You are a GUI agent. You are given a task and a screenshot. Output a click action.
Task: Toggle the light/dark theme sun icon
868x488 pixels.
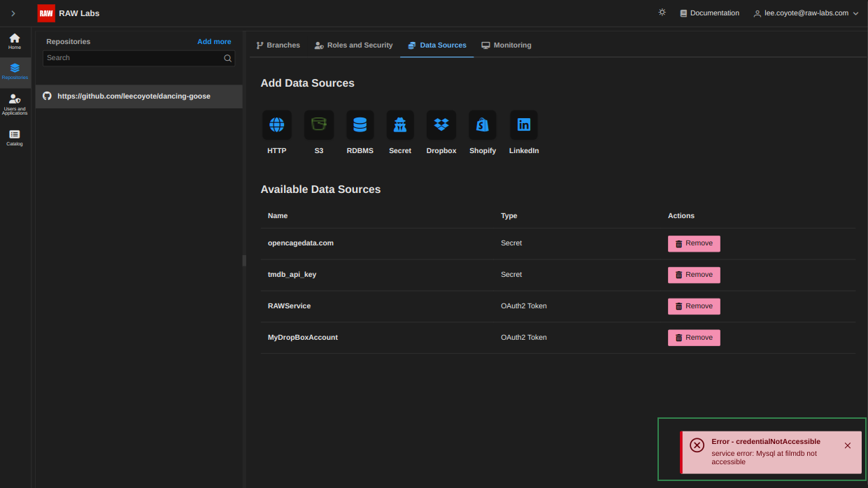[662, 13]
